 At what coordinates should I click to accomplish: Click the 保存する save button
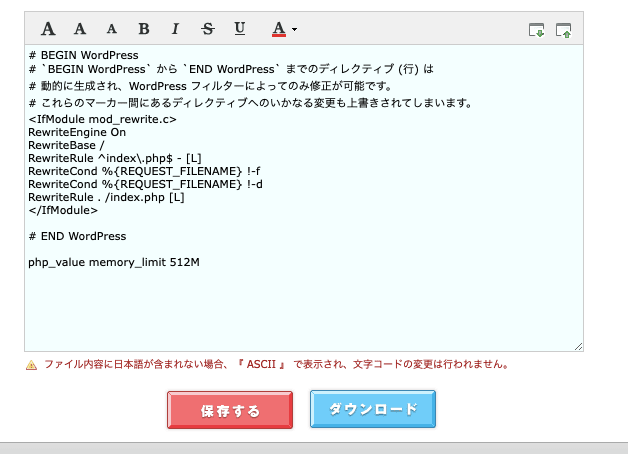230,410
